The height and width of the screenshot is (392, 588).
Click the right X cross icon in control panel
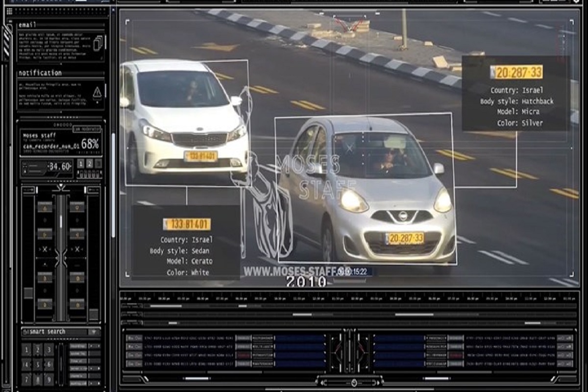[x=76, y=250]
